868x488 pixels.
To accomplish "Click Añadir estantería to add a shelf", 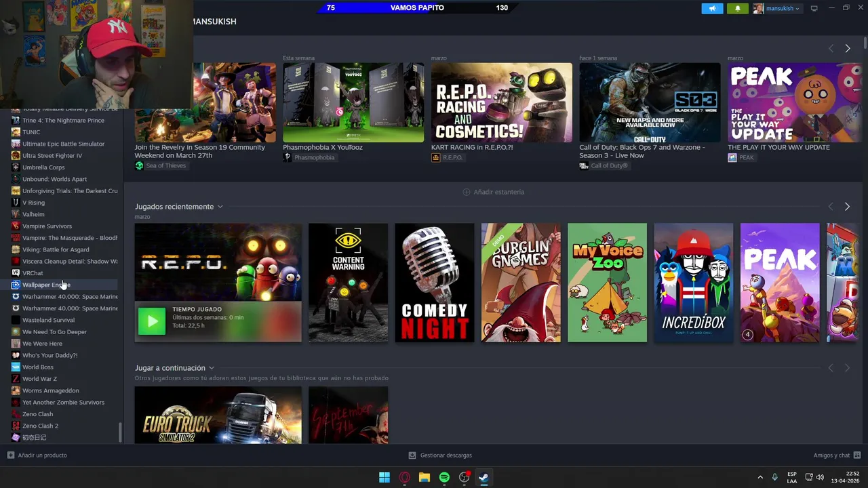I will pos(493,192).
